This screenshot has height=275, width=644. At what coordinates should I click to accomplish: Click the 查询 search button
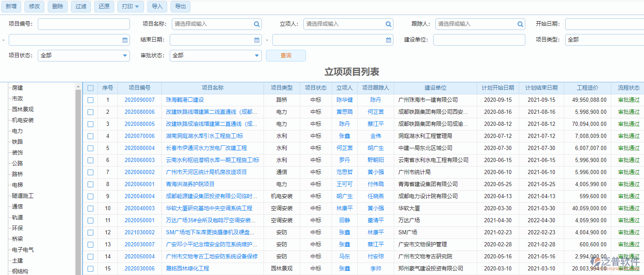coord(285,55)
